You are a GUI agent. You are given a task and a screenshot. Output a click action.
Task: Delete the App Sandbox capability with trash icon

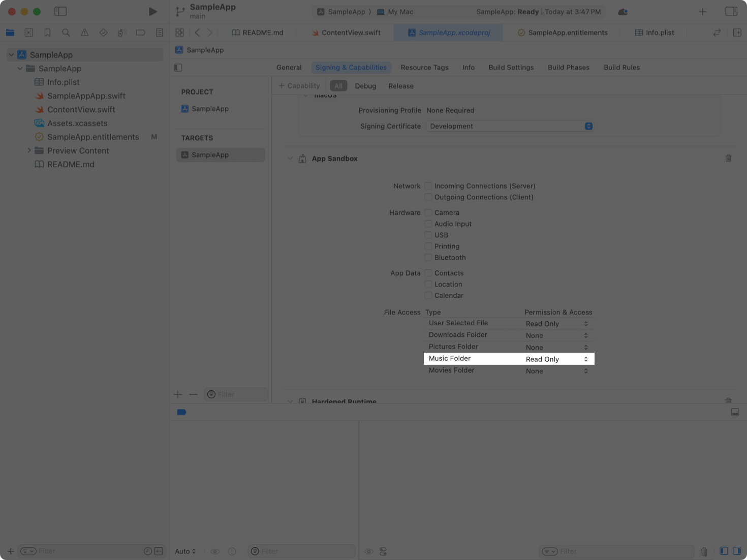728,159
